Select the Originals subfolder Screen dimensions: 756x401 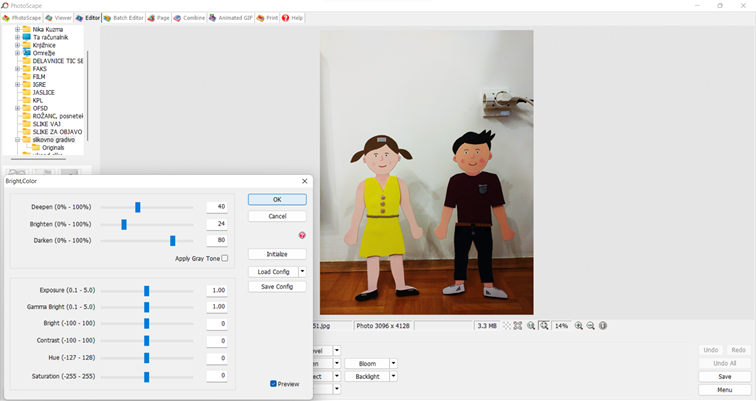click(x=53, y=147)
